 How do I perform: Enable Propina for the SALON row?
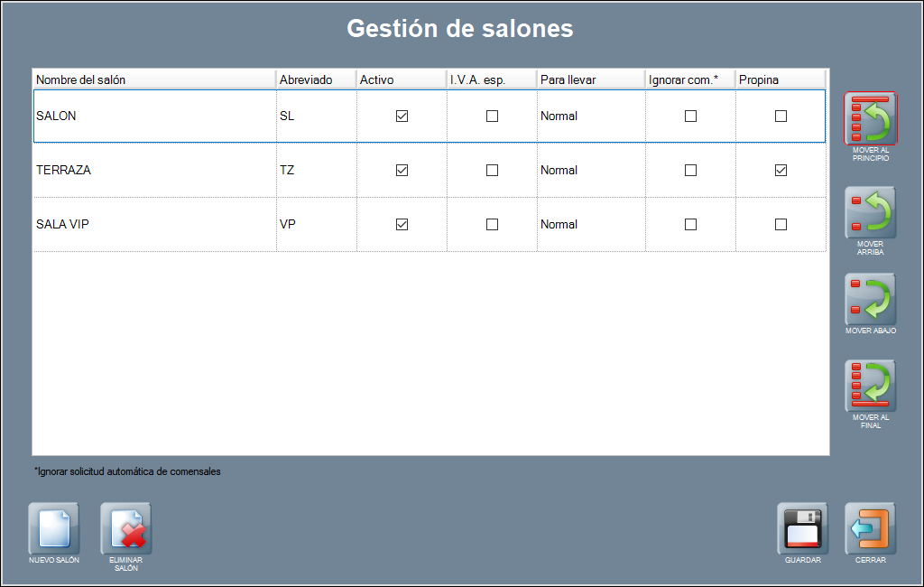781,116
